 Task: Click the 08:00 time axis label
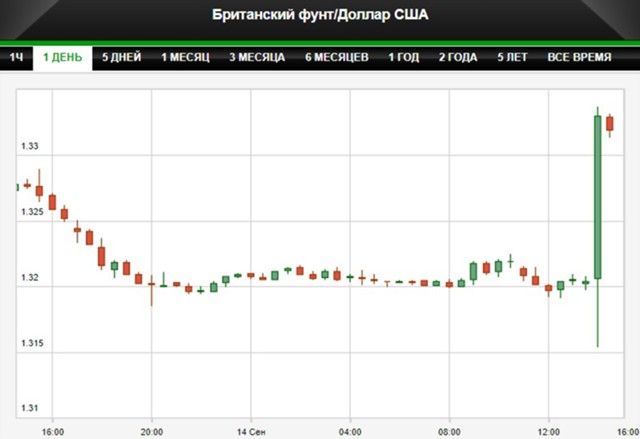pyautogui.click(x=449, y=432)
